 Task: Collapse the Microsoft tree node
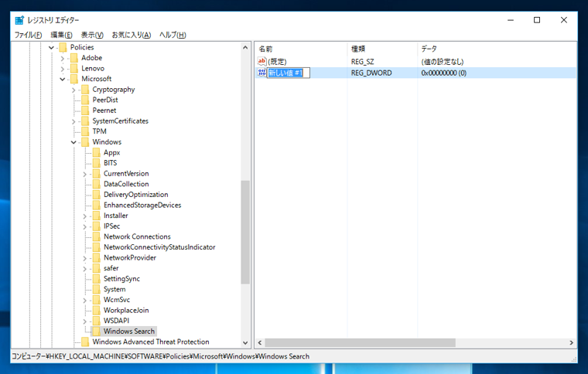click(x=63, y=80)
